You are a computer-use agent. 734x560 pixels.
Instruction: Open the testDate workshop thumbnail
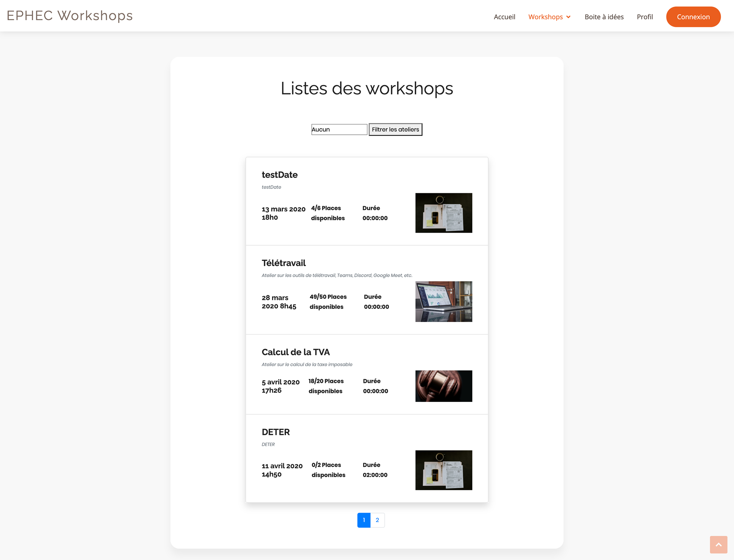(x=443, y=213)
